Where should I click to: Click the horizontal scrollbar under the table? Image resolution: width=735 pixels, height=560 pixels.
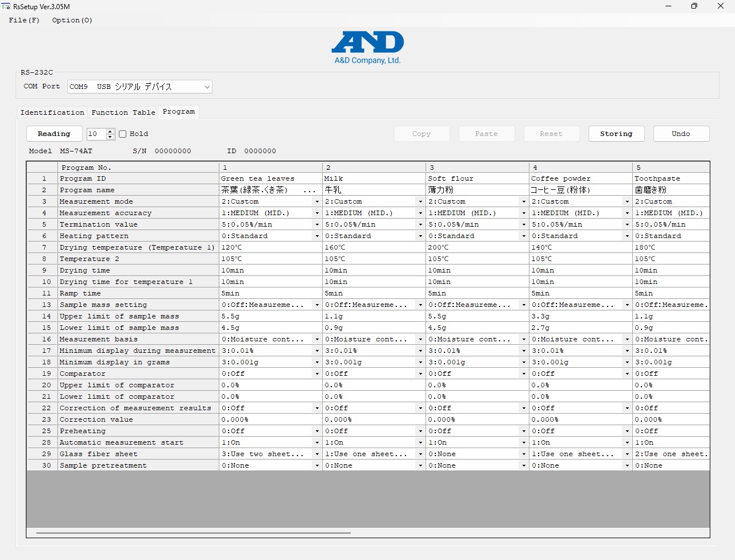[x=193, y=533]
